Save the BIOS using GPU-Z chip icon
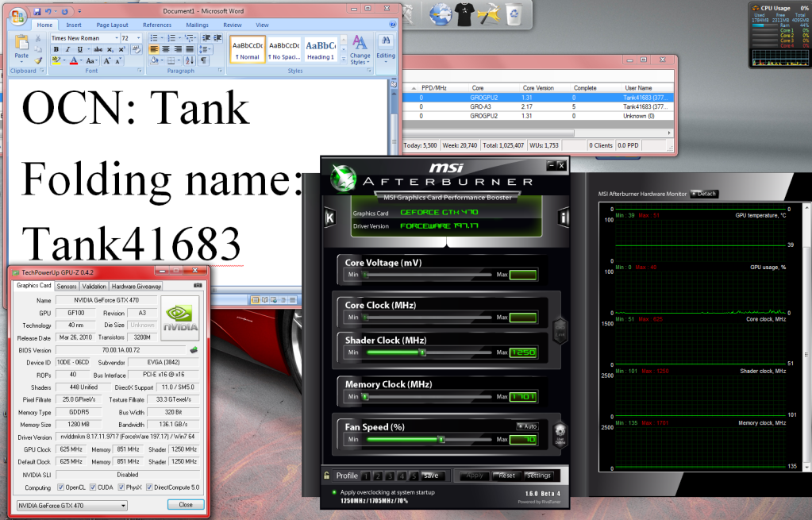Screen dimensions: 812x520 pos(194,350)
